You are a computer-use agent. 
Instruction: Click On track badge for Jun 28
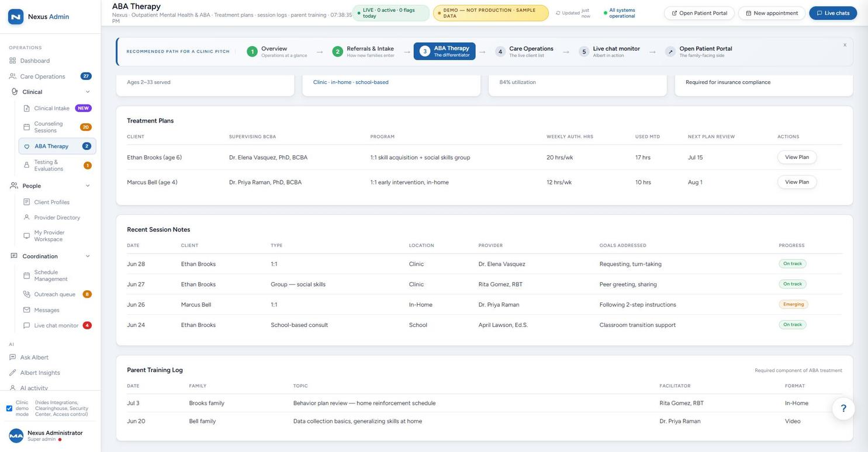coord(793,264)
